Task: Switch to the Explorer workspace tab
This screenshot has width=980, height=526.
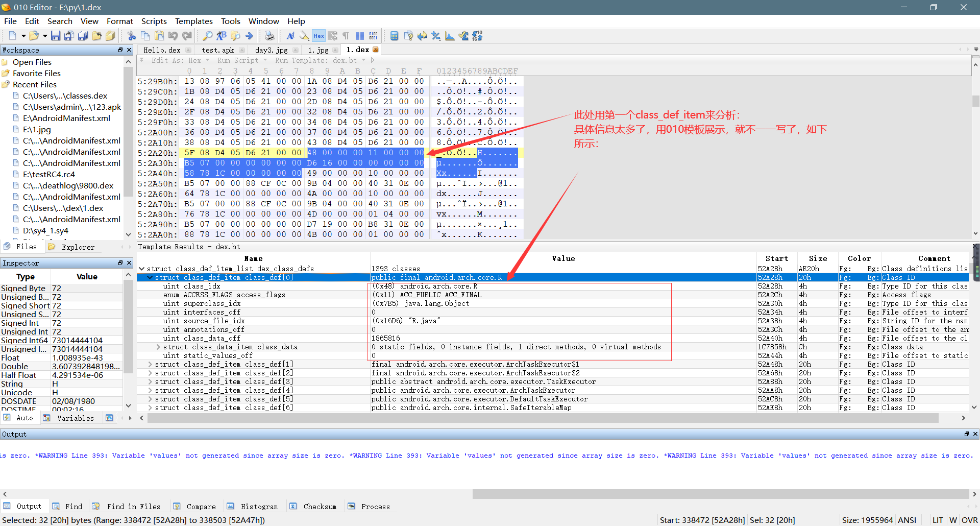Action: 71,247
